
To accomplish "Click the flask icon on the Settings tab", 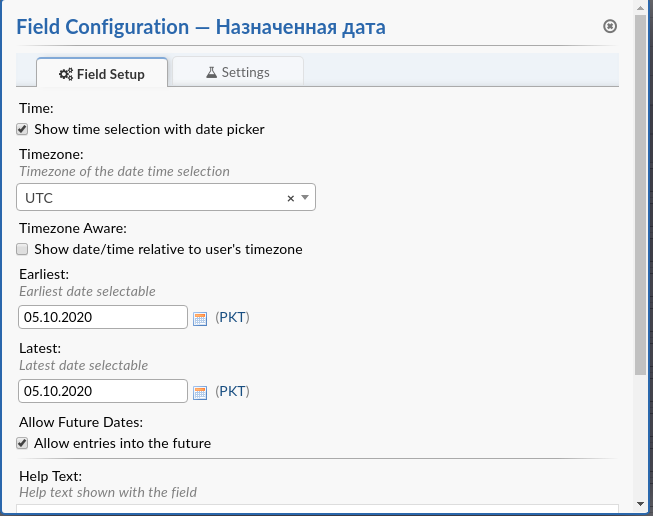I will pos(212,72).
